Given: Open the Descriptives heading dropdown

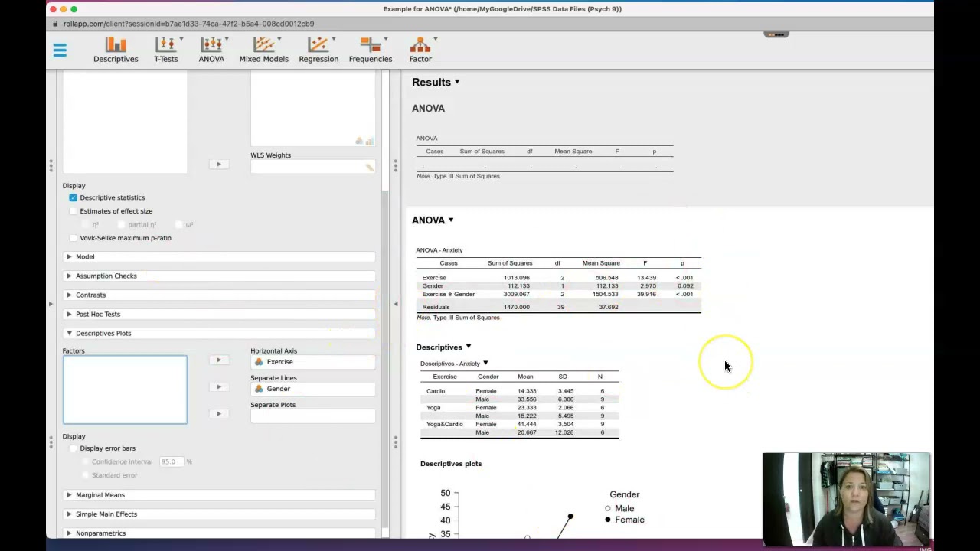Looking at the screenshot, I should 469,347.
